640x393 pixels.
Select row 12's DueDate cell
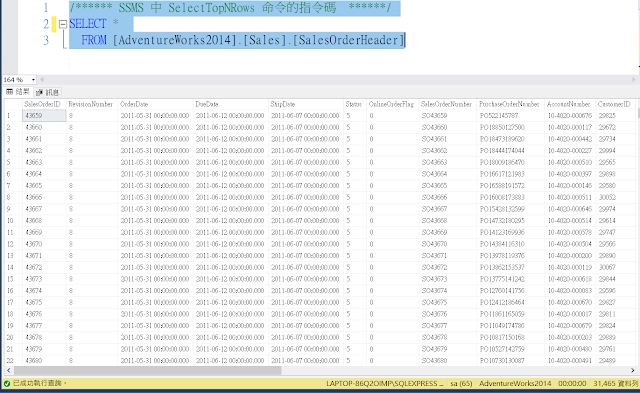click(231, 244)
